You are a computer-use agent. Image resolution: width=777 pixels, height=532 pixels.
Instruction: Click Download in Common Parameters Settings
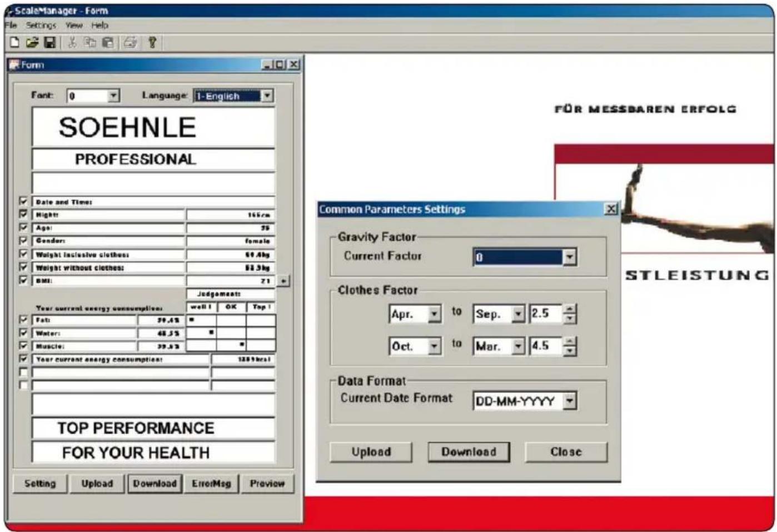click(469, 452)
